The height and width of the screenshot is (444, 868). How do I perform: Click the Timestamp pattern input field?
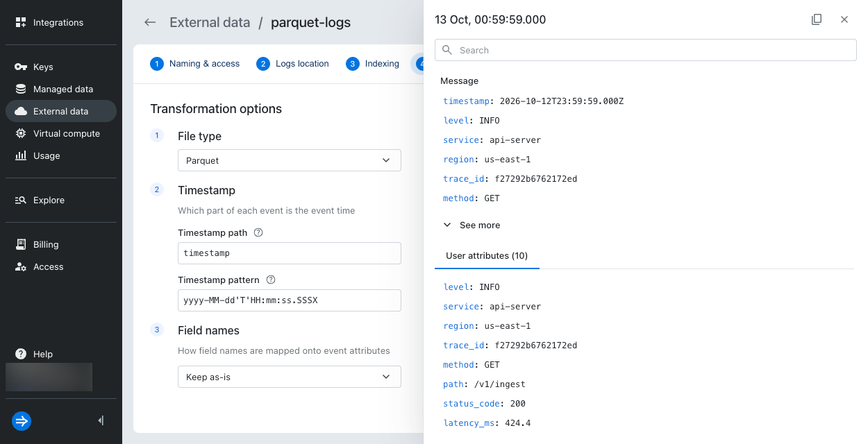click(x=290, y=300)
